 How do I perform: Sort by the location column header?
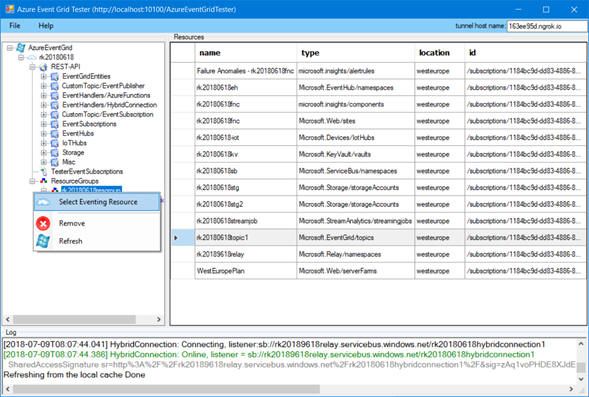(x=439, y=53)
